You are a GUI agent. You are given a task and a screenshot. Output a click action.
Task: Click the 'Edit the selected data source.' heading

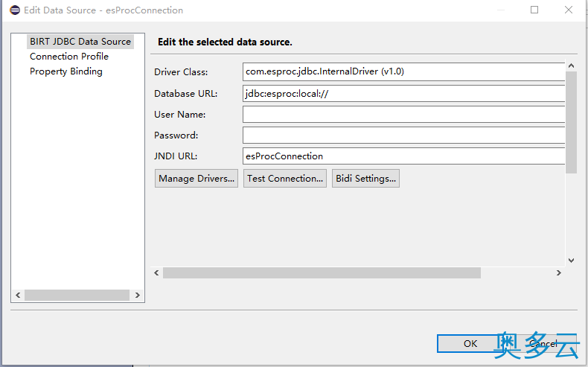pos(225,42)
